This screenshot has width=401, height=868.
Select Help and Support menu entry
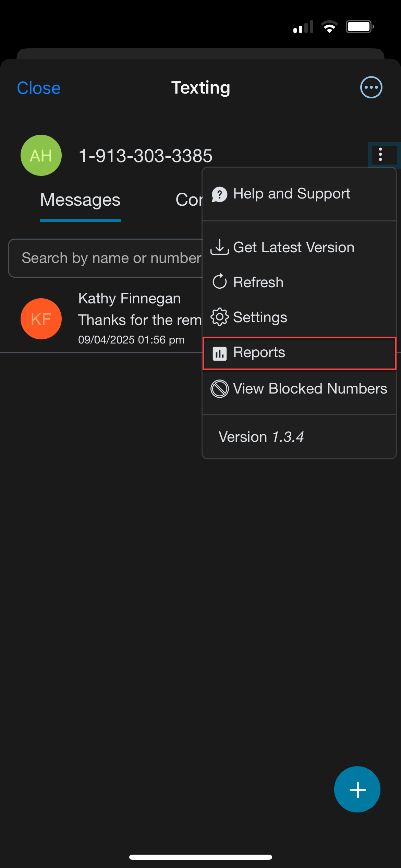pyautogui.click(x=300, y=194)
